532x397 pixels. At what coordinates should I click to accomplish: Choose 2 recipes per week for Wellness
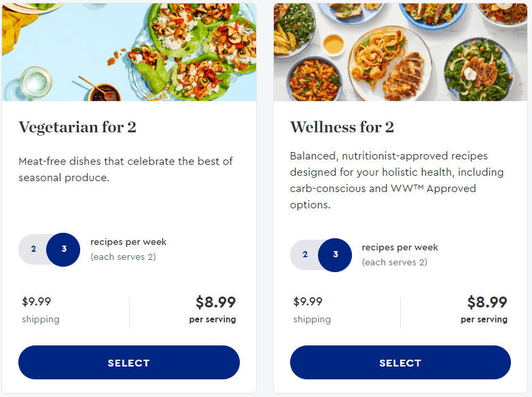(x=305, y=254)
